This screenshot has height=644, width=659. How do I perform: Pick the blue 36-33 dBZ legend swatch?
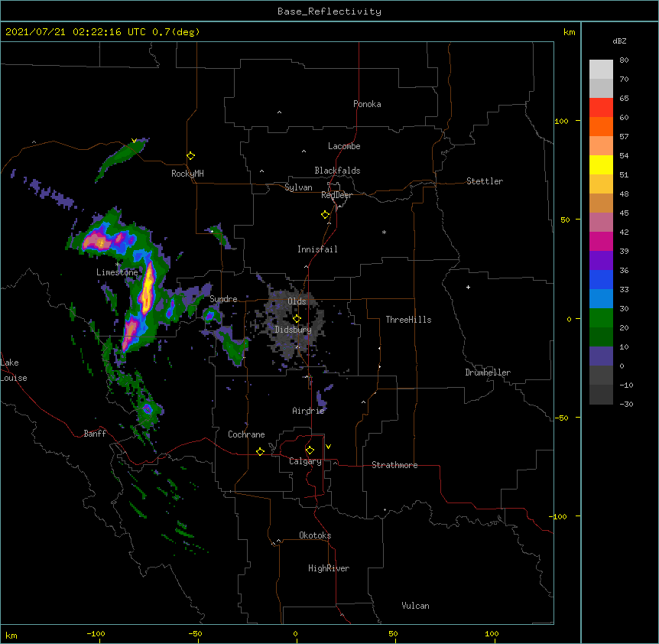(x=601, y=279)
